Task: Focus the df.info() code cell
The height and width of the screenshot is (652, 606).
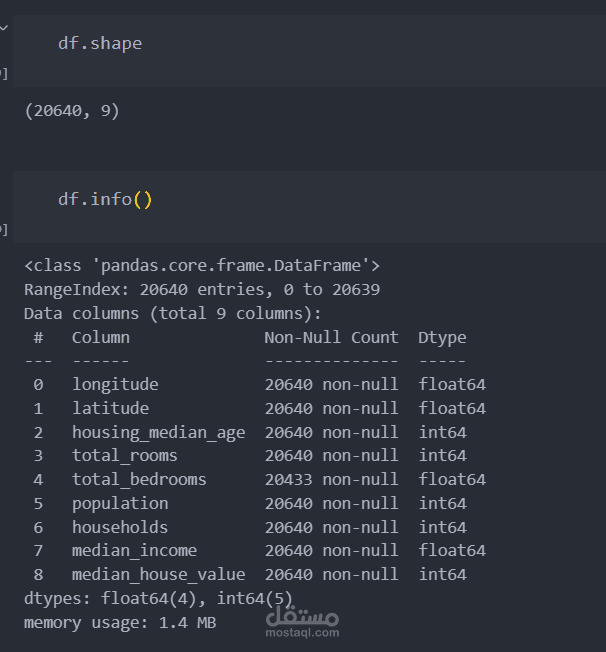Action: (309, 207)
